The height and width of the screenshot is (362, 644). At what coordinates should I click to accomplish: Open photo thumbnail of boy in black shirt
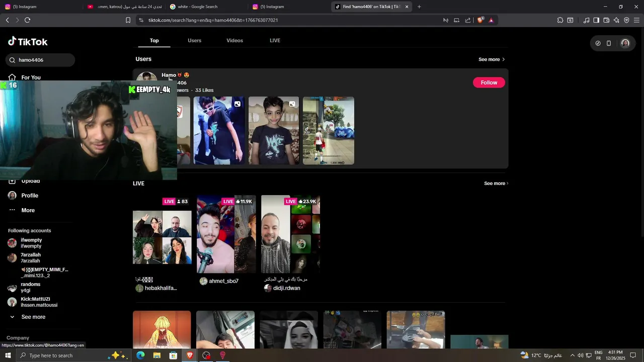[274, 131]
